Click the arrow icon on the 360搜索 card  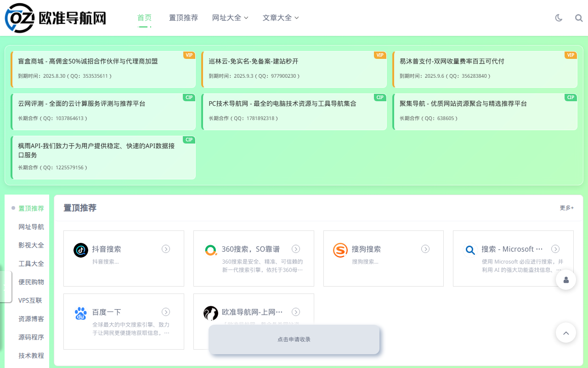tap(296, 249)
